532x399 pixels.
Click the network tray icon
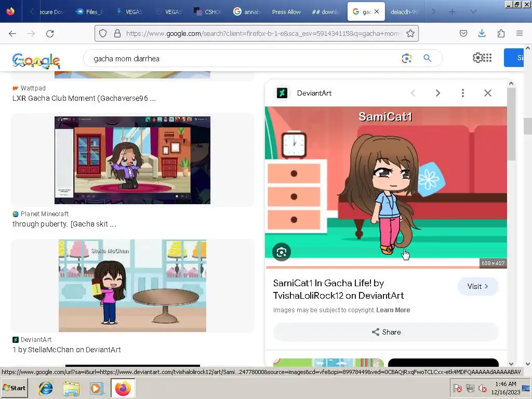(x=470, y=388)
